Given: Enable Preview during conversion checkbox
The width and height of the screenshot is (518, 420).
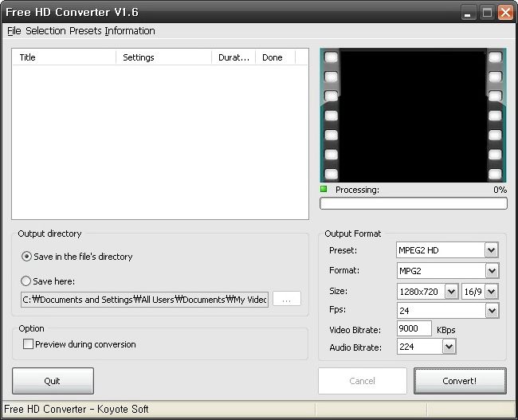Looking at the screenshot, I should click(x=28, y=344).
